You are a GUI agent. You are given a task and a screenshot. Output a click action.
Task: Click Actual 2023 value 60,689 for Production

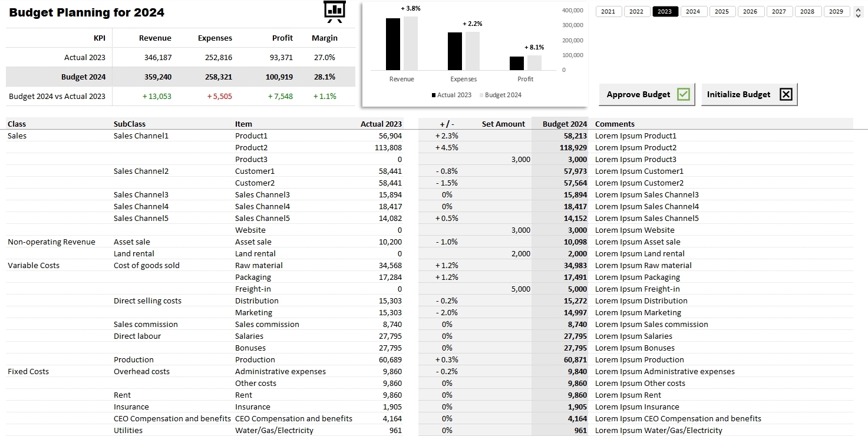click(x=390, y=359)
